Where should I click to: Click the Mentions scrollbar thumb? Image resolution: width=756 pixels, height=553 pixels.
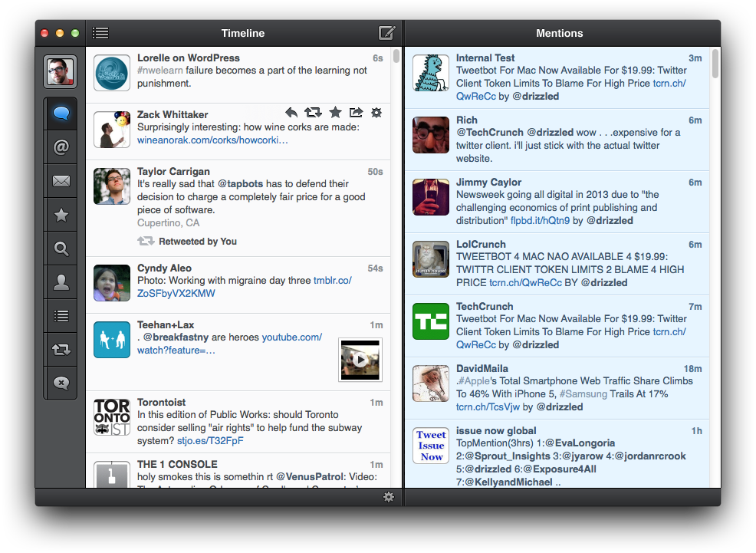pos(715,63)
